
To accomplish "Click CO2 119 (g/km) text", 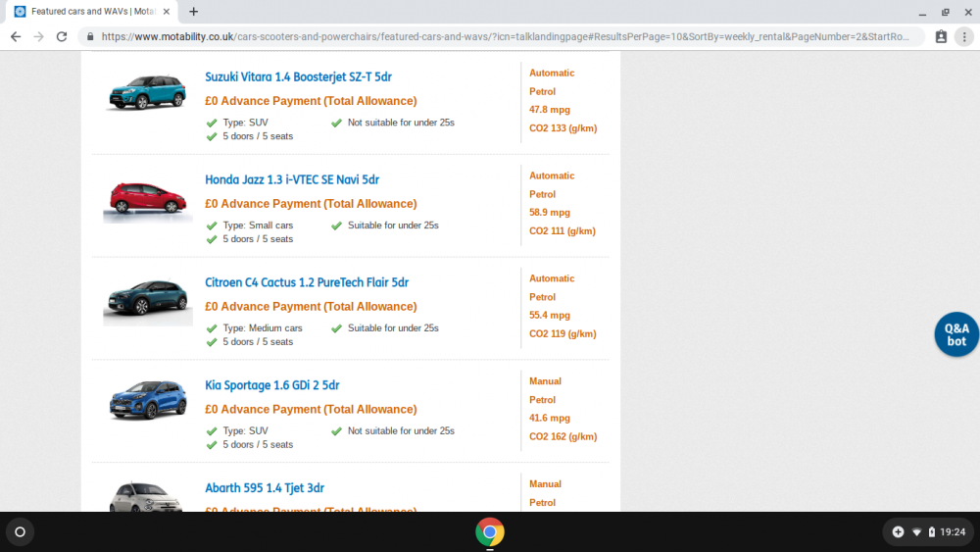I will 563,333.
